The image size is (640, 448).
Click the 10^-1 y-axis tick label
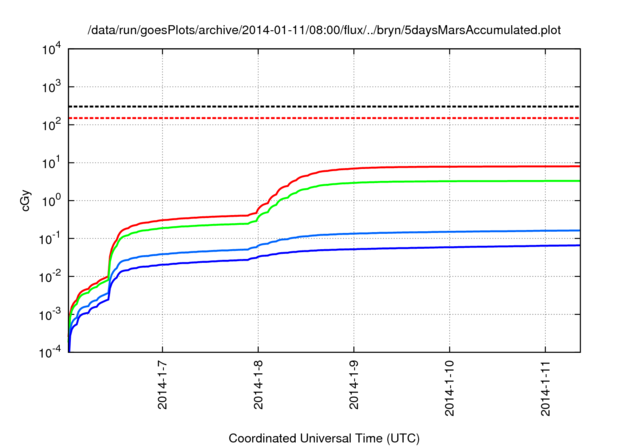point(52,239)
